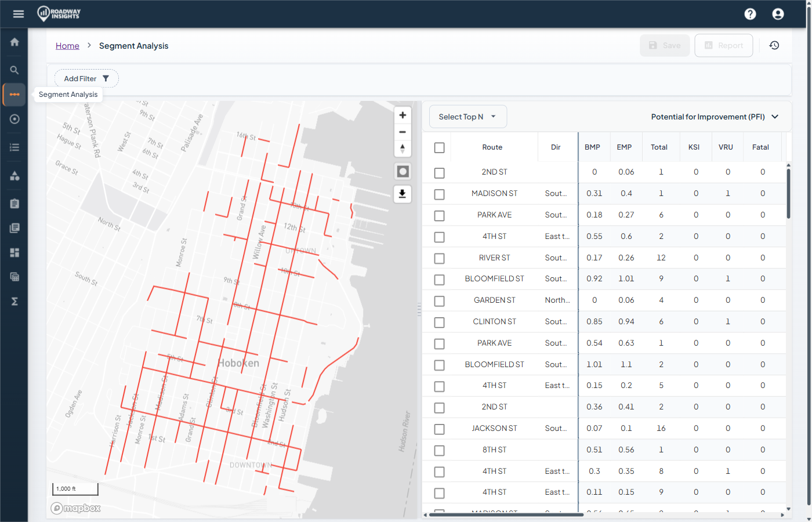Navigate via the Home breadcrumb link
The height and width of the screenshot is (522, 812).
pyautogui.click(x=67, y=45)
